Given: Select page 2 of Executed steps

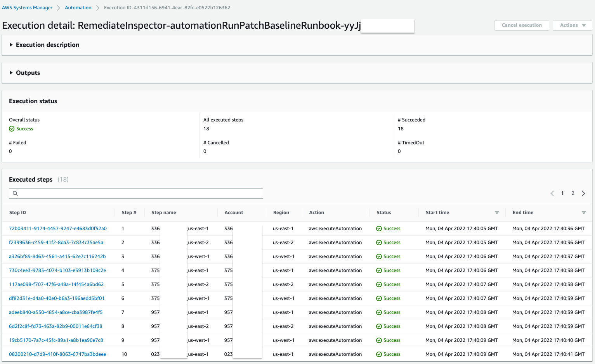Looking at the screenshot, I should (573, 193).
